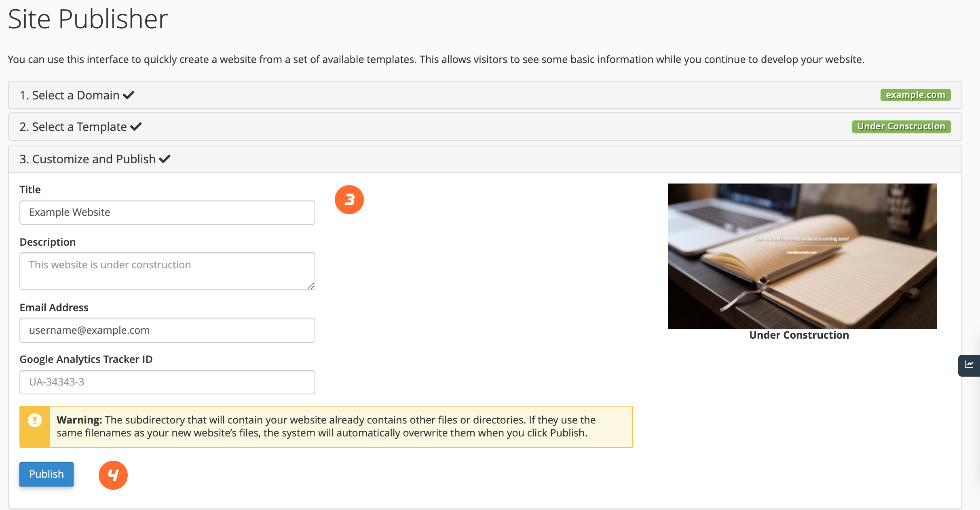Click the warning exclamation icon
980x510 pixels.
pos(35,420)
